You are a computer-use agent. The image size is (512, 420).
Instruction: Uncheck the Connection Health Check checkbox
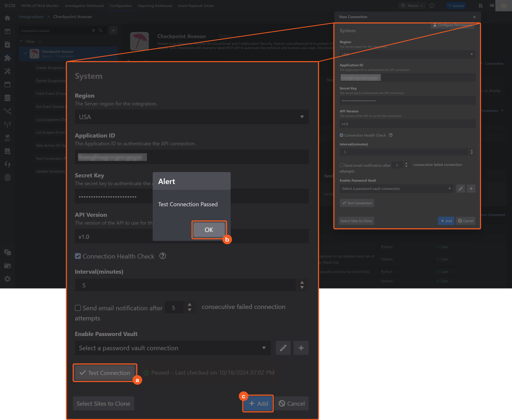click(x=78, y=256)
